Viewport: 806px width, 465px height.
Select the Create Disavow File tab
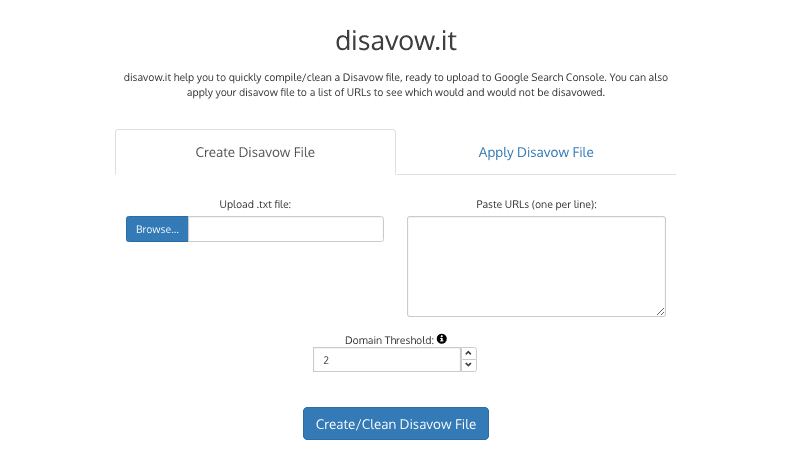[255, 152]
